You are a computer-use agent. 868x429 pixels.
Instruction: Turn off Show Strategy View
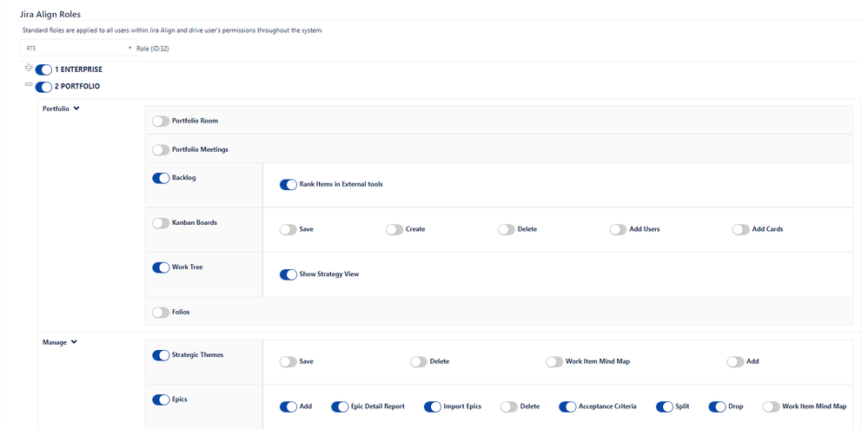pyautogui.click(x=288, y=274)
